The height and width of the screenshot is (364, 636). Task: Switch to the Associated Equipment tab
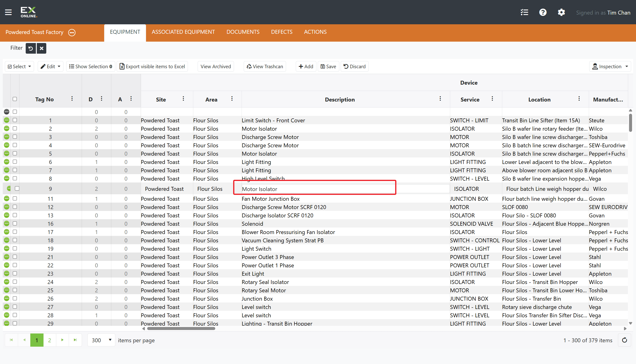[x=183, y=32]
